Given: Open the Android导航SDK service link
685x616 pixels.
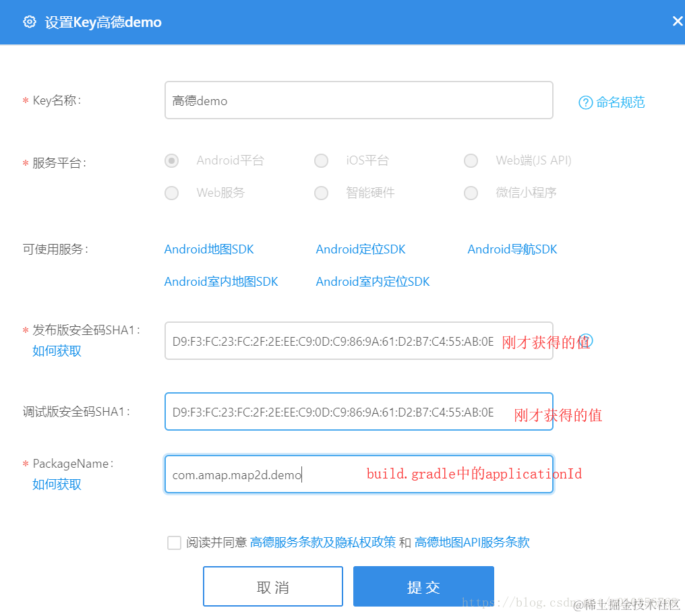Looking at the screenshot, I should 512,249.
